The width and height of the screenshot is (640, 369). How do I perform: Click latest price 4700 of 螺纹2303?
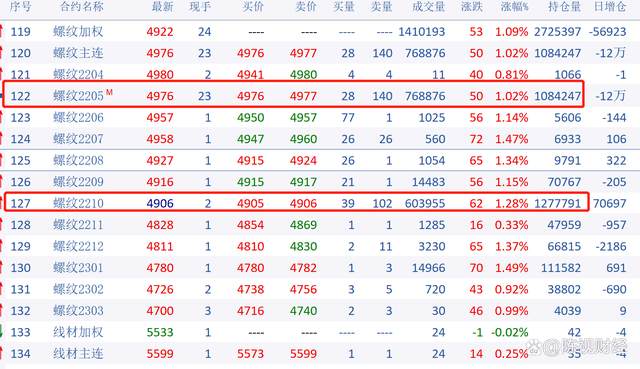point(160,311)
